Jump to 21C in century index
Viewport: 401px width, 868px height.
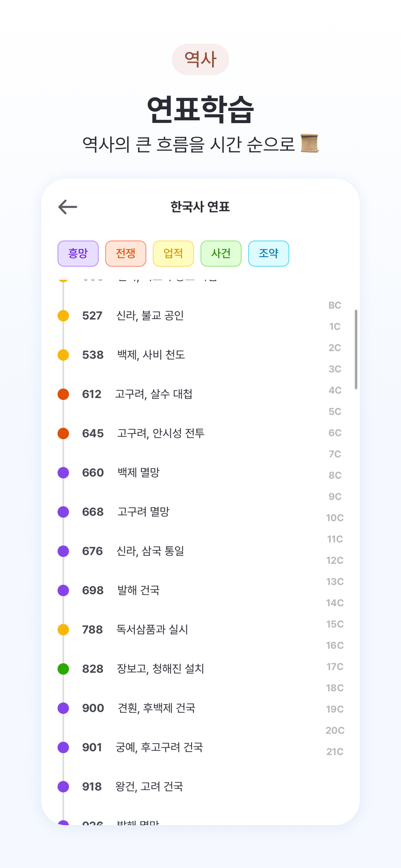pos(335,752)
